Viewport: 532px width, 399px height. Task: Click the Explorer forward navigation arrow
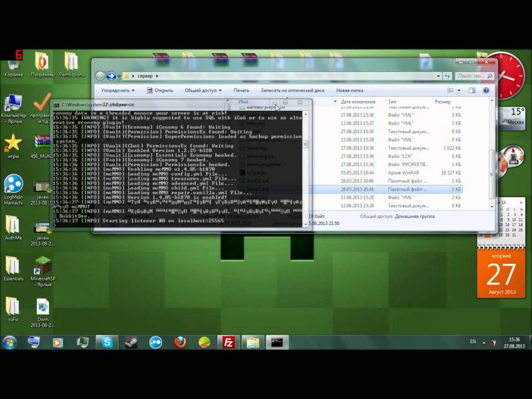click(111, 76)
